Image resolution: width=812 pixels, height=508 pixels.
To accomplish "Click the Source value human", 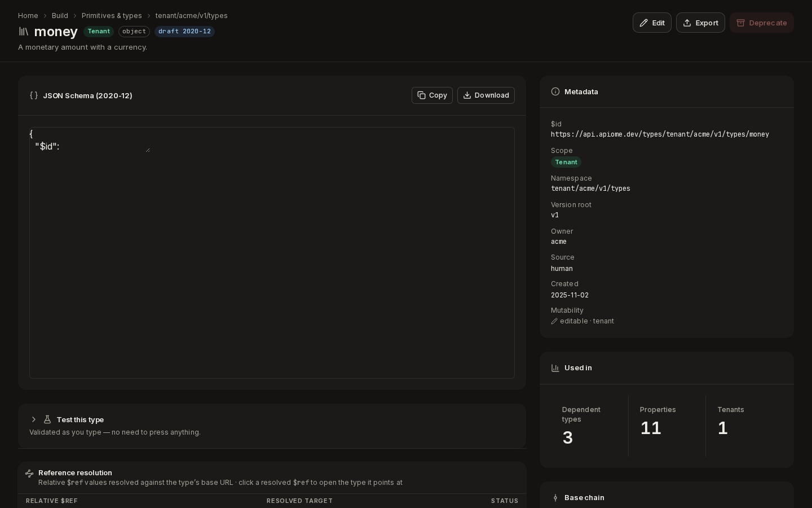I will pyautogui.click(x=562, y=269).
